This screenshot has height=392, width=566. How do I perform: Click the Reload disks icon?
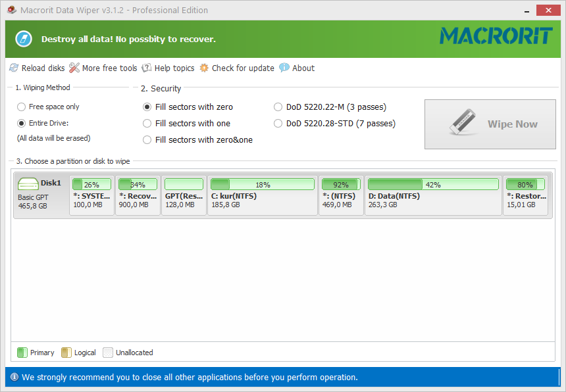click(x=14, y=68)
